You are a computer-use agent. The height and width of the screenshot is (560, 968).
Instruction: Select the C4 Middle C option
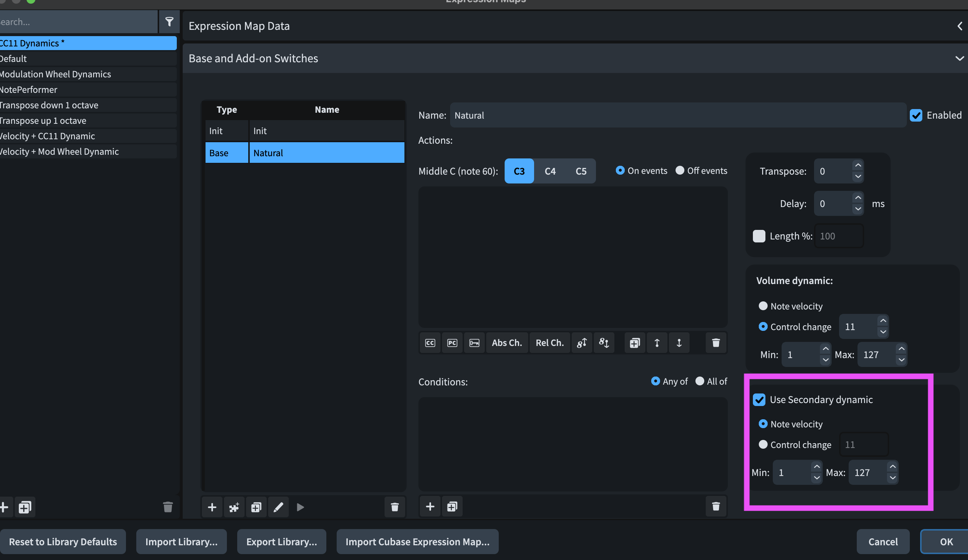coord(550,171)
